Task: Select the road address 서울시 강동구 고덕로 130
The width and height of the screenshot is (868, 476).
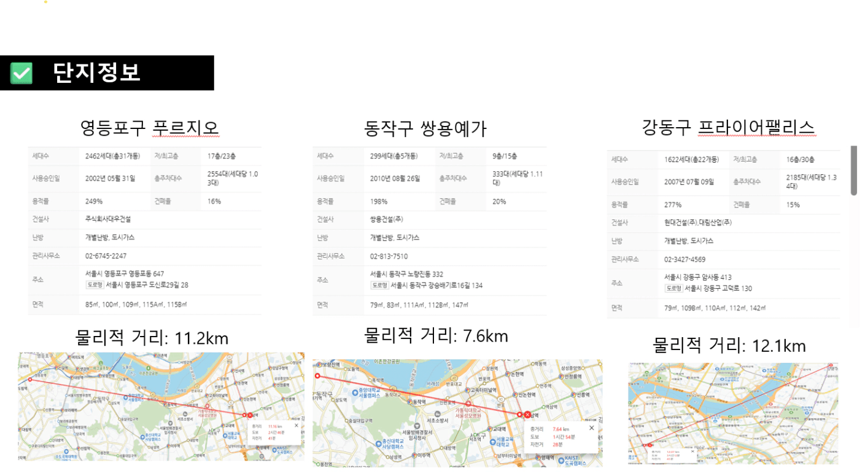Action: (x=718, y=289)
